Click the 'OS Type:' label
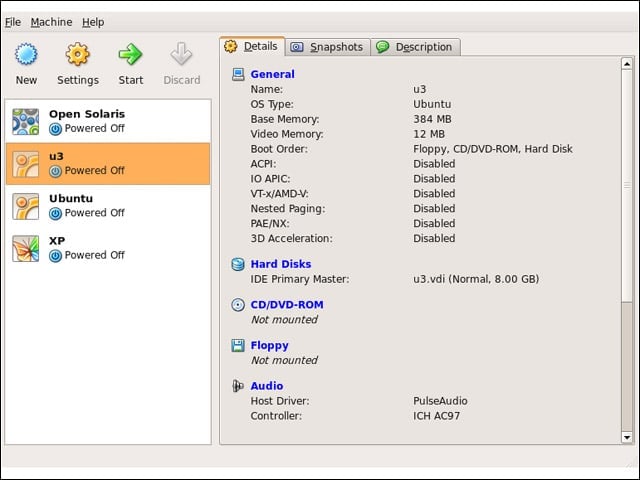640x480 pixels. [272, 104]
